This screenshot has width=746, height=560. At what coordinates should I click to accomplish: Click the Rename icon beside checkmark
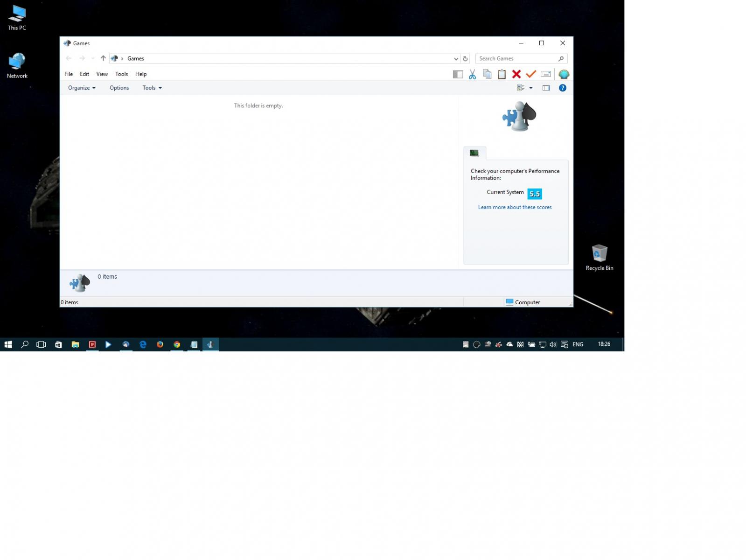click(x=545, y=74)
